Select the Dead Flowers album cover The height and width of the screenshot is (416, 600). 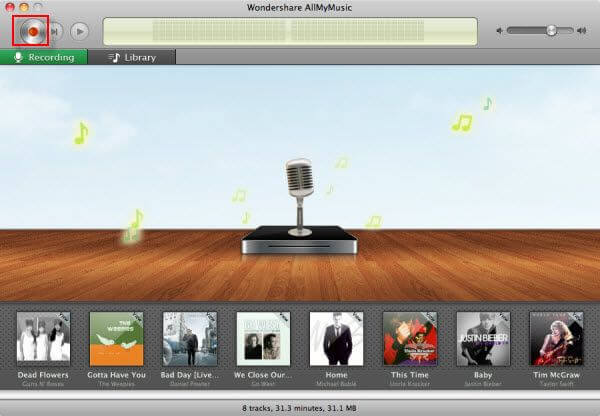tap(43, 338)
